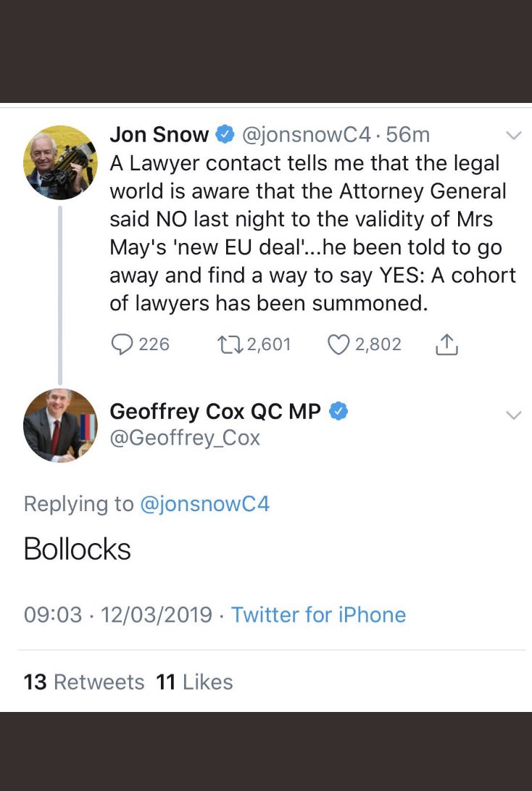Viewport: 532px width, 791px height.
Task: Click the Jon Snow display name
Action: click(159, 135)
